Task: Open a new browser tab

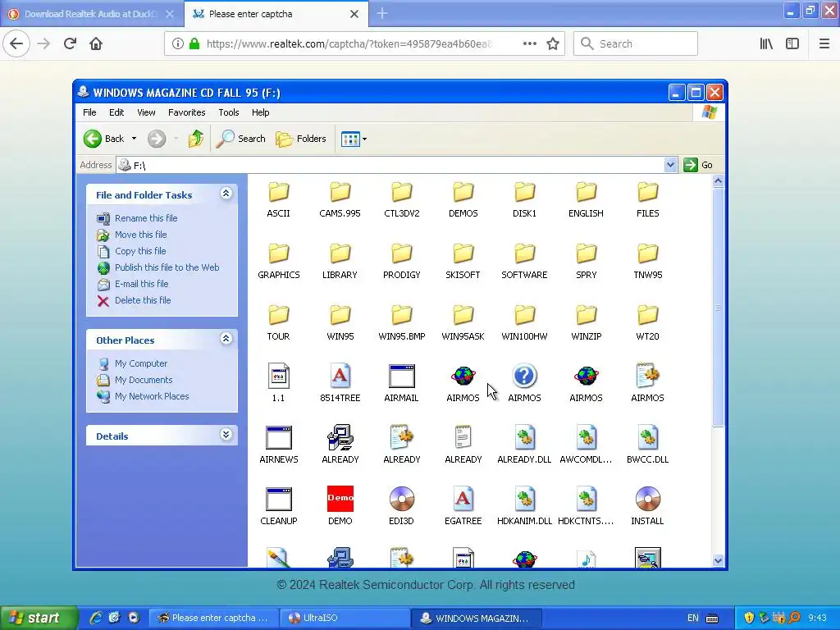Action: pyautogui.click(x=382, y=14)
